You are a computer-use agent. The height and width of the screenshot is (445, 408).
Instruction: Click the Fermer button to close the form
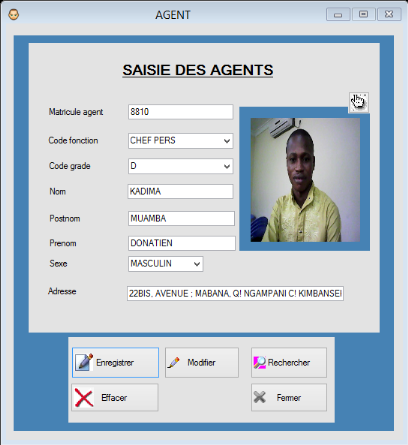289,397
